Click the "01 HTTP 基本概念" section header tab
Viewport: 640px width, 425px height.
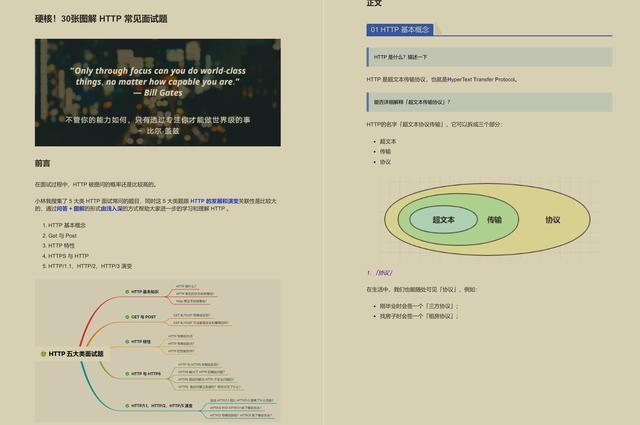[400, 30]
